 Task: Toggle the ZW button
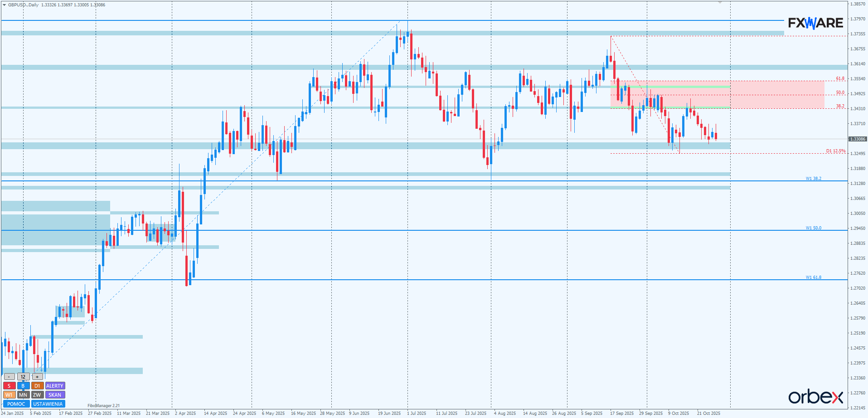point(37,395)
